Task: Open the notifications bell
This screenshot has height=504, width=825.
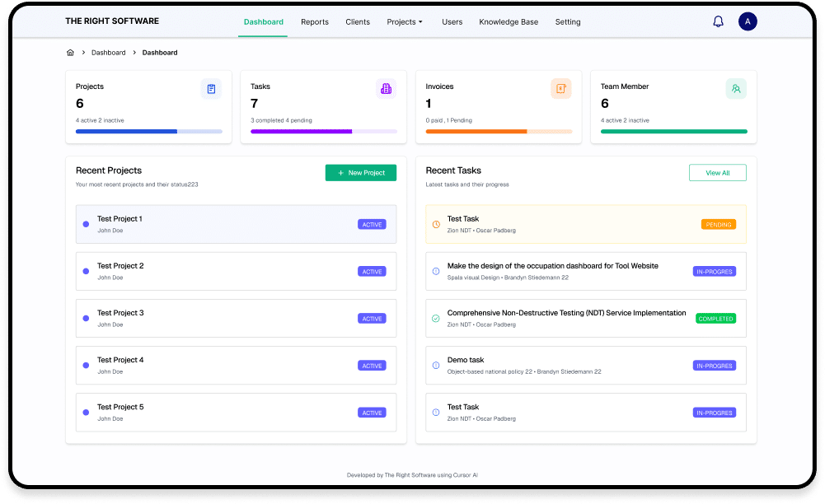Action: [717, 21]
